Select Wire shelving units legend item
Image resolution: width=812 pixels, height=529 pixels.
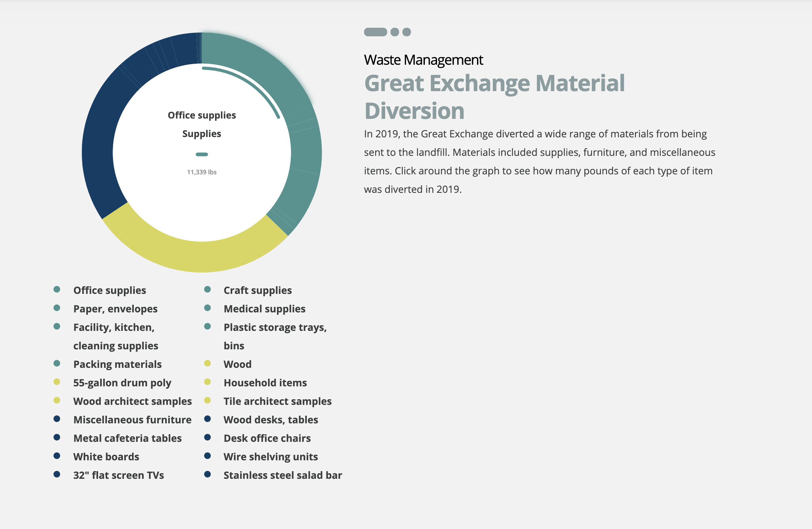click(271, 457)
